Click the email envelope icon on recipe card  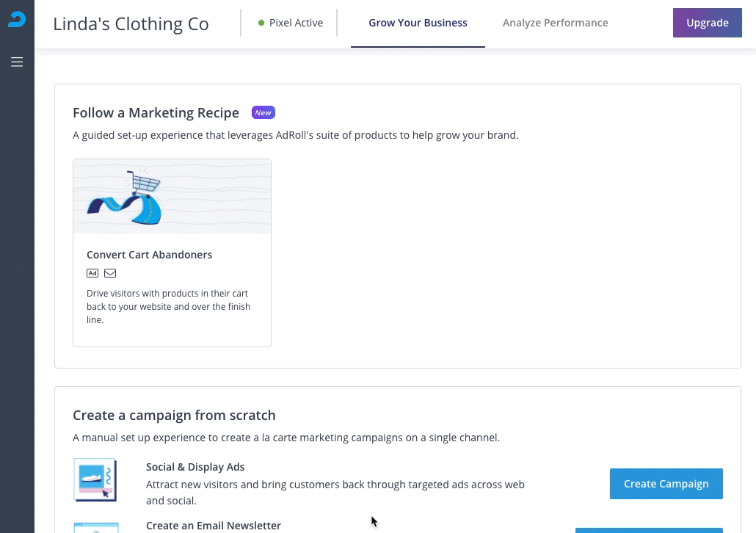pyautogui.click(x=110, y=273)
